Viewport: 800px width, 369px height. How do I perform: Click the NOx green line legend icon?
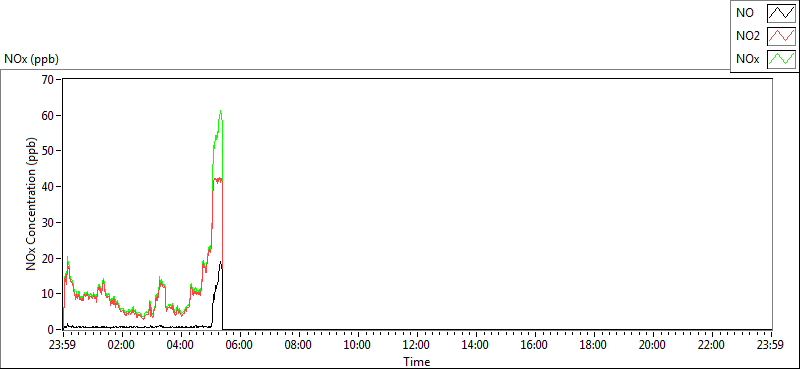(x=782, y=59)
